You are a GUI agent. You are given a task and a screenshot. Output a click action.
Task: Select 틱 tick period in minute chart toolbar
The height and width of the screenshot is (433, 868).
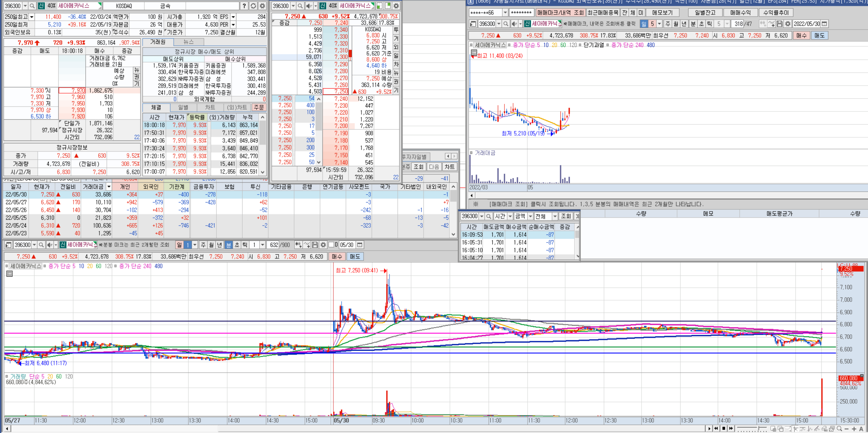245,245
